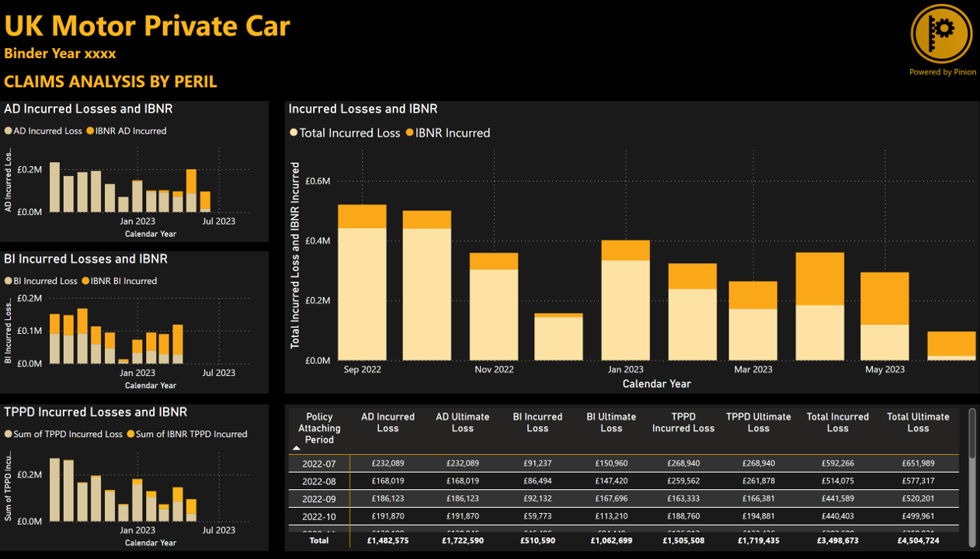Click the BI Incurred Loss legend dot
Screen dimensions: 980x559
coord(9,281)
